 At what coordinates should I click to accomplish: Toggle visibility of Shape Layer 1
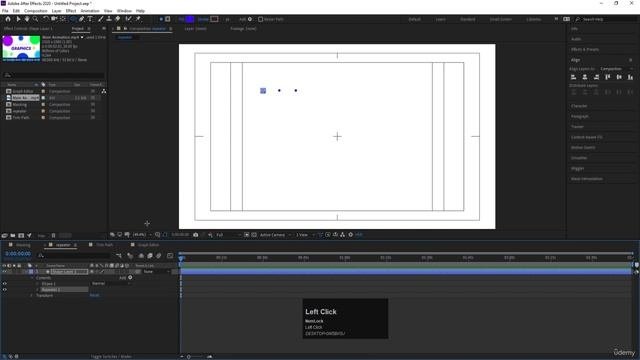pyautogui.click(x=4, y=271)
